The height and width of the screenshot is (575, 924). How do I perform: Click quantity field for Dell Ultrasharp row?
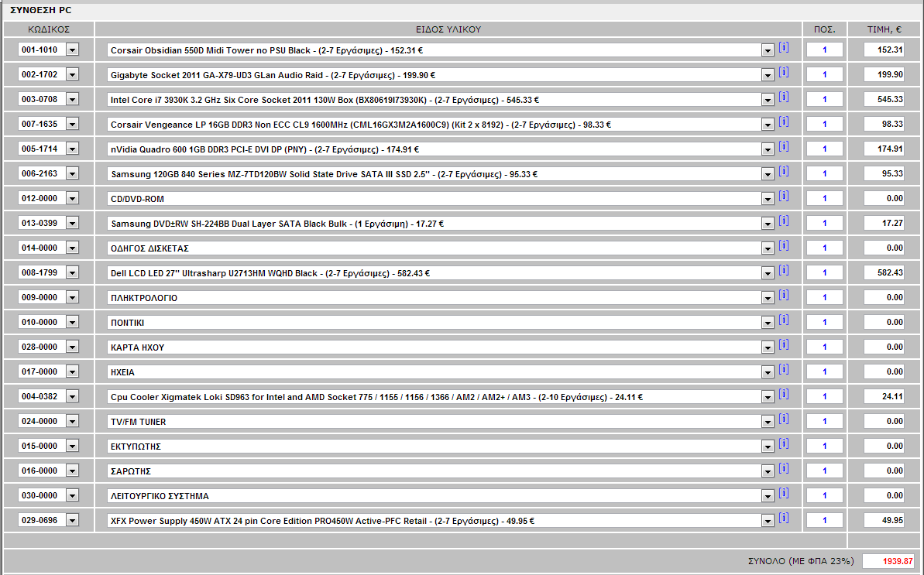824,272
